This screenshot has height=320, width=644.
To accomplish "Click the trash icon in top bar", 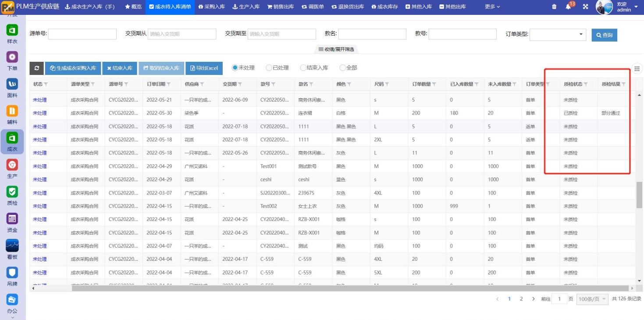I will click(x=554, y=7).
